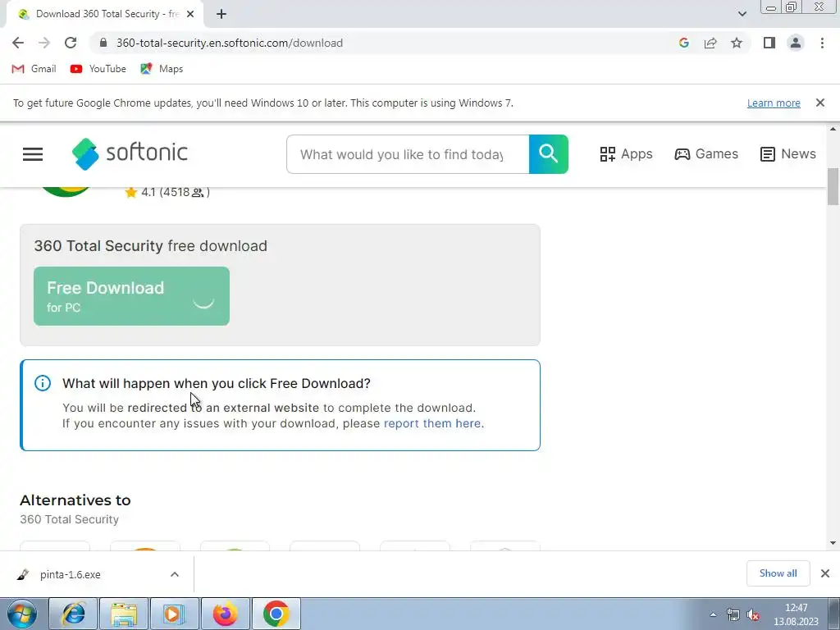The height and width of the screenshot is (630, 840).
Task: Open the Windows Start menu
Action: [x=22, y=614]
